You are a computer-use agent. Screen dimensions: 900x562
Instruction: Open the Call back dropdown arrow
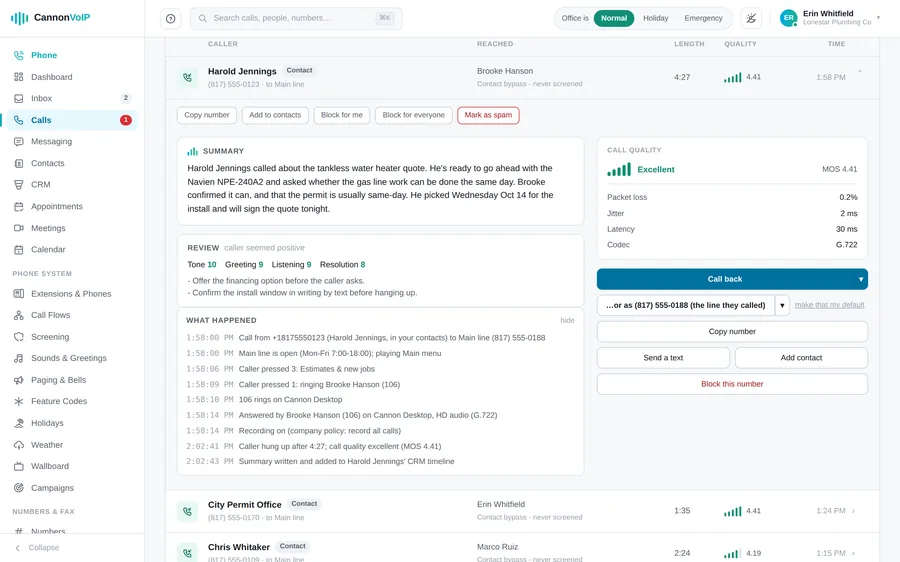point(860,279)
